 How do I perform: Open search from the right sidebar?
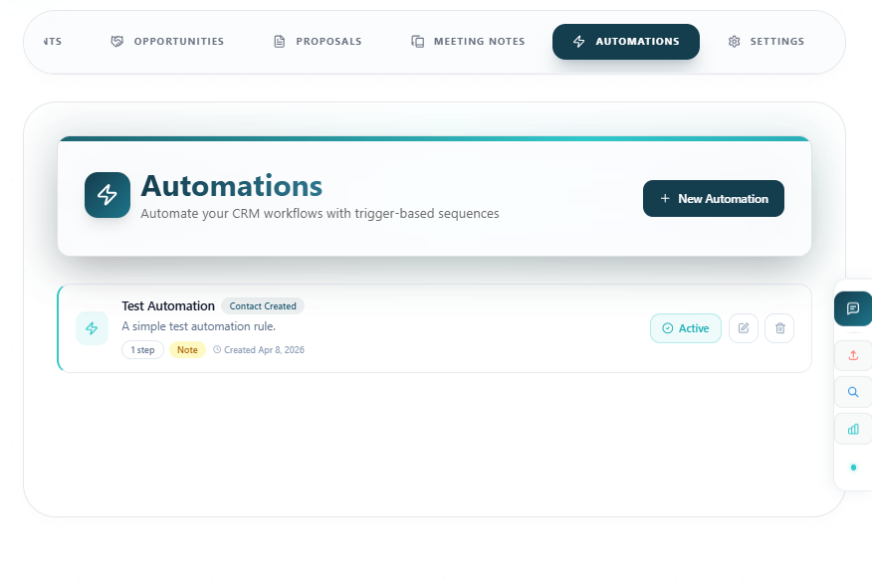pyautogui.click(x=852, y=392)
